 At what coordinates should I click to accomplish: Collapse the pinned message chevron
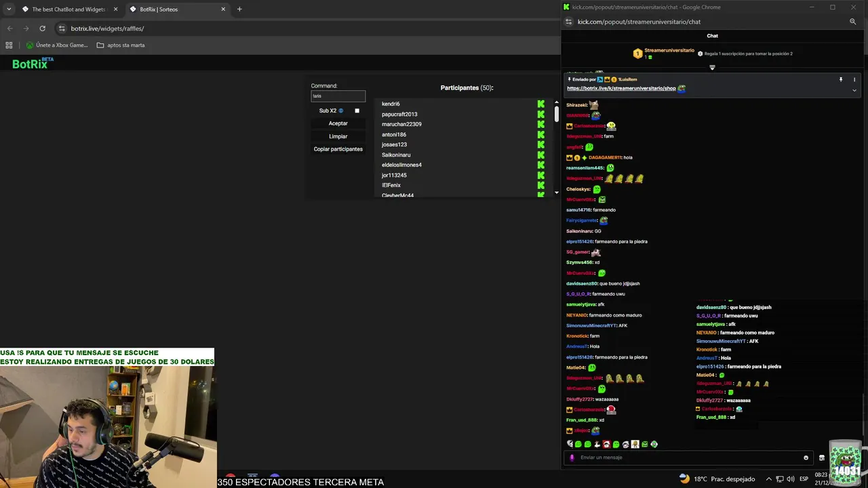pyautogui.click(x=854, y=90)
